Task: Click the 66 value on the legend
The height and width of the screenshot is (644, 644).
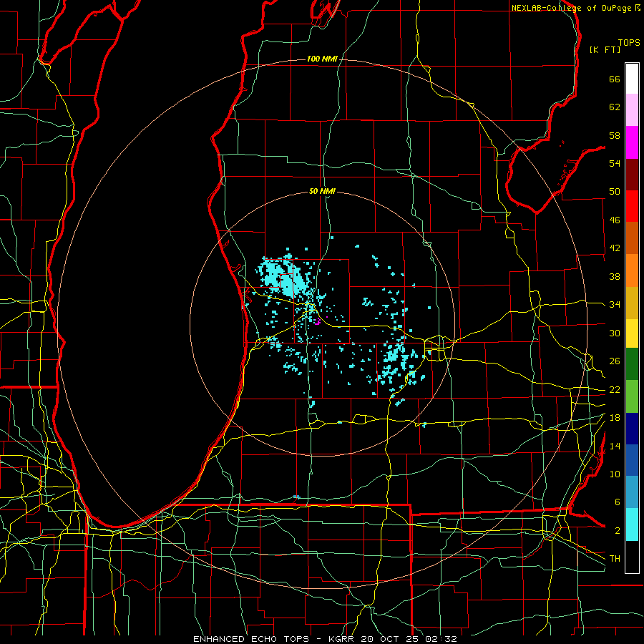Action: 615,79
